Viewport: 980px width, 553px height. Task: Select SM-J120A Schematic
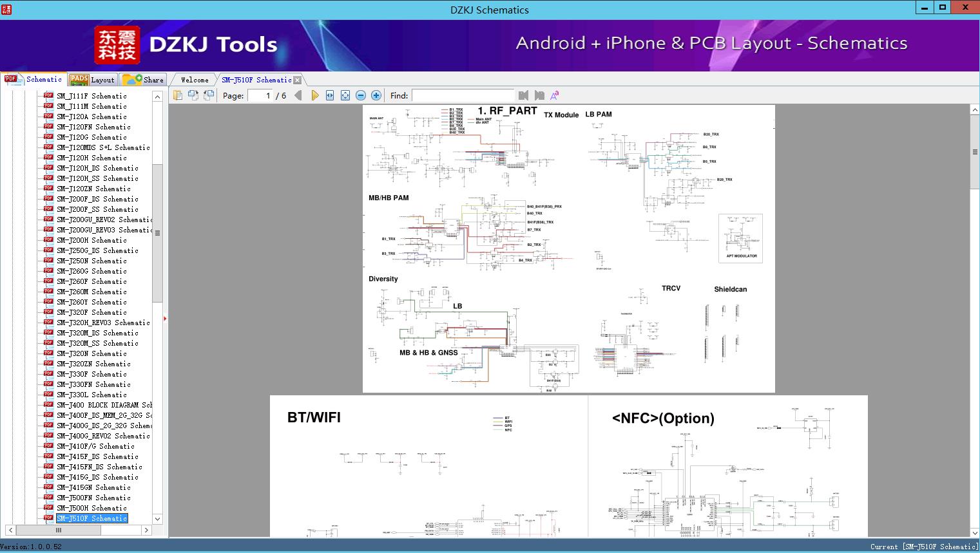[x=91, y=117]
